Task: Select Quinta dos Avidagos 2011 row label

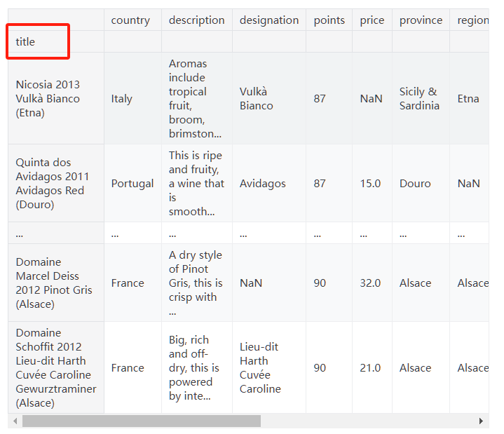Action: (x=53, y=184)
